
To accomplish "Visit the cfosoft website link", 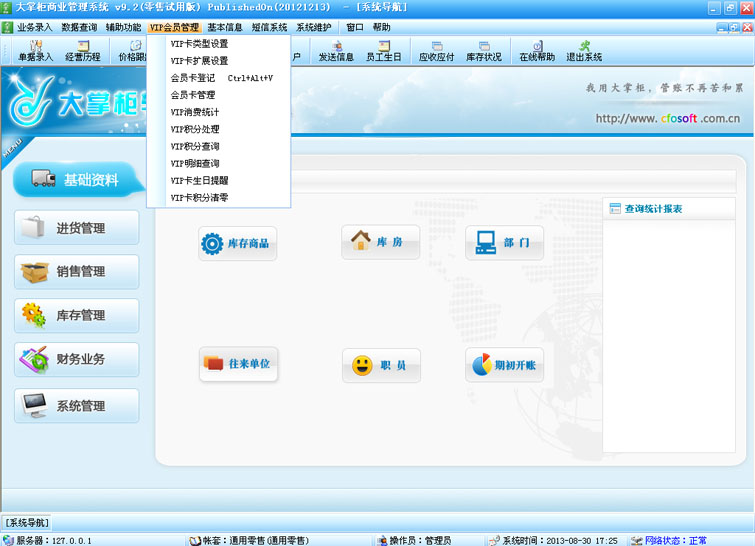I will [x=667, y=118].
